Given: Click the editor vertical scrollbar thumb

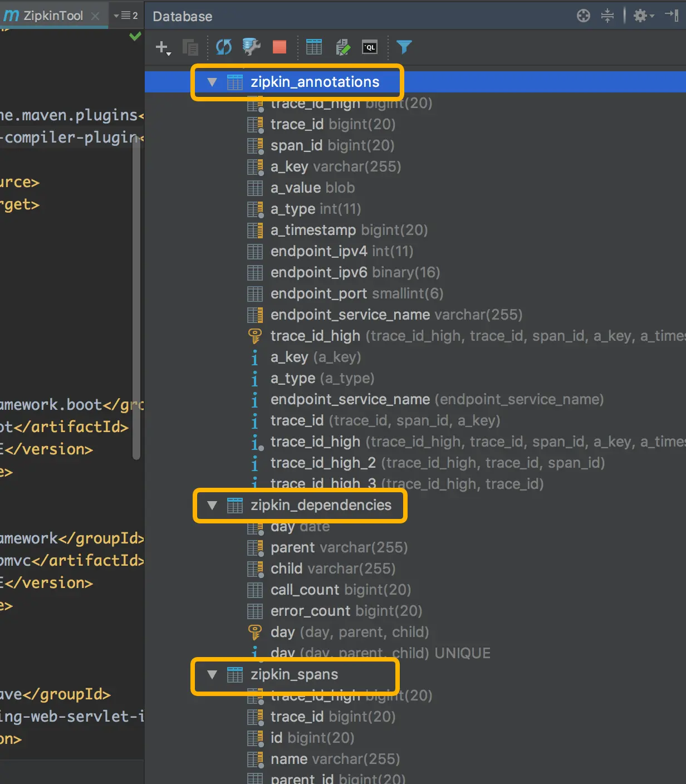Looking at the screenshot, I should 136,298.
